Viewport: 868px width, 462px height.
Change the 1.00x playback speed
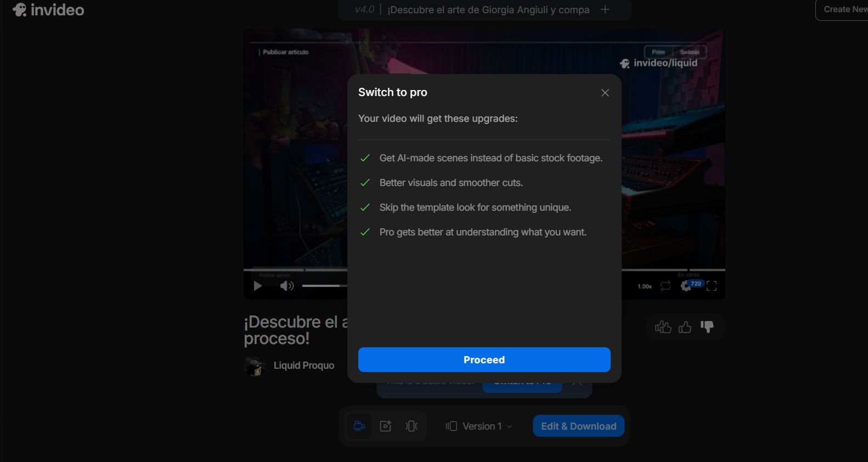click(x=645, y=286)
